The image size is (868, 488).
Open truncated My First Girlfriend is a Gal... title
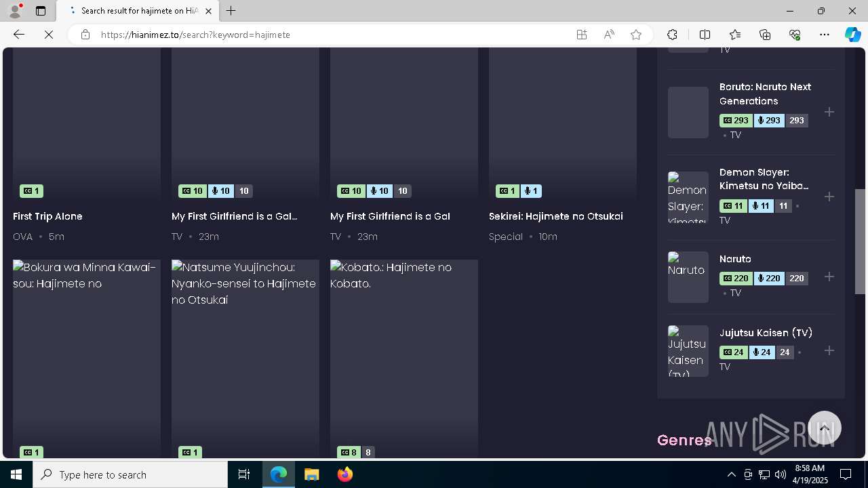coord(235,216)
